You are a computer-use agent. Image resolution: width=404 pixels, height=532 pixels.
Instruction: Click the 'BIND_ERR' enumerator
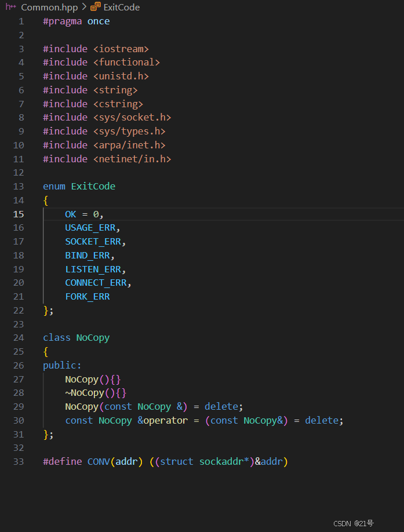point(88,255)
